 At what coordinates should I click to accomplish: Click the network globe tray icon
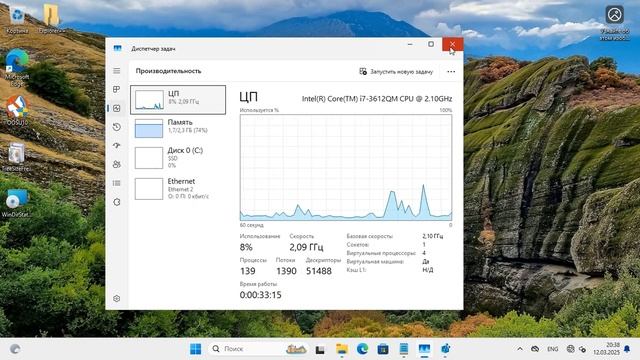(571, 349)
